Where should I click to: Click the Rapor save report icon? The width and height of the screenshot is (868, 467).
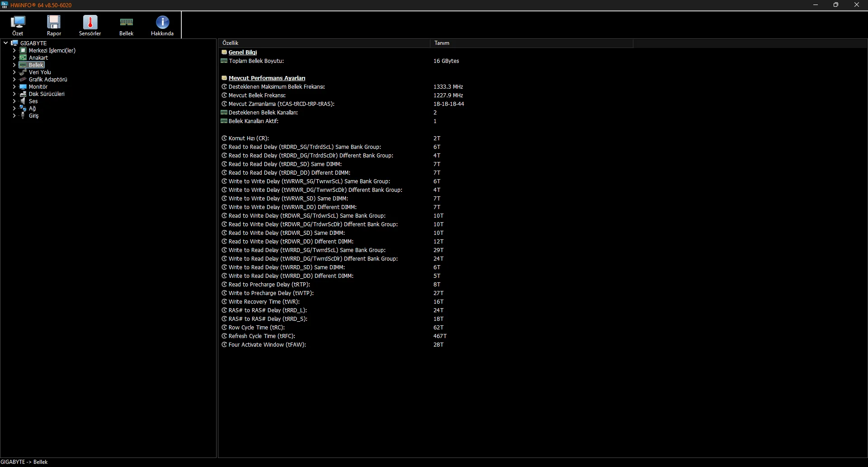click(54, 22)
